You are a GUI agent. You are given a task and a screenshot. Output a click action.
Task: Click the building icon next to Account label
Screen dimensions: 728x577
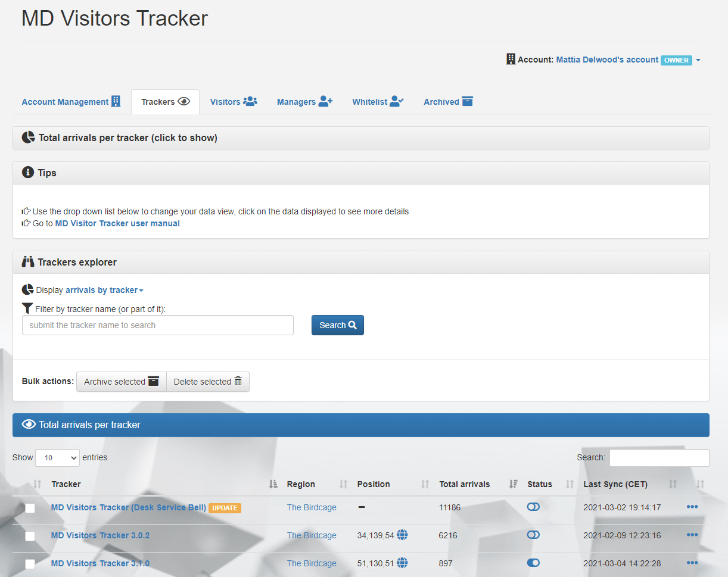(511, 59)
